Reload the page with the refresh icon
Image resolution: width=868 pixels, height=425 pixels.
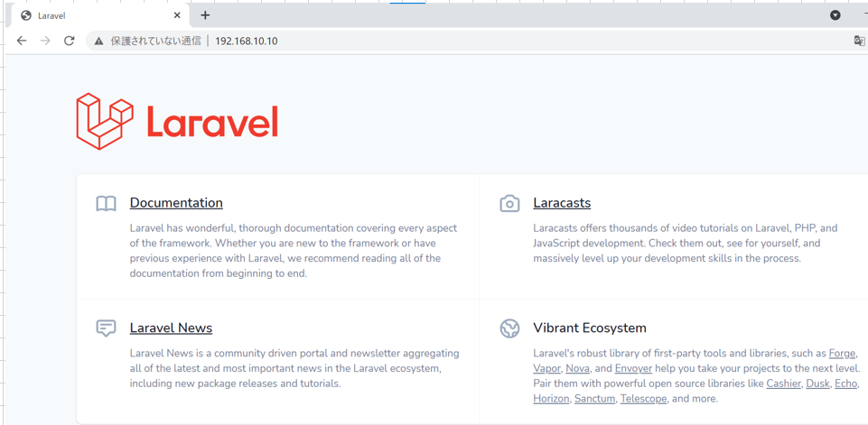[x=70, y=41]
